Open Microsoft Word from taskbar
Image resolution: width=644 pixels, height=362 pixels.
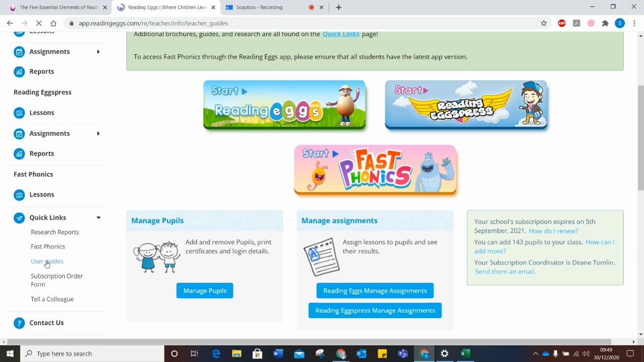tap(278, 353)
